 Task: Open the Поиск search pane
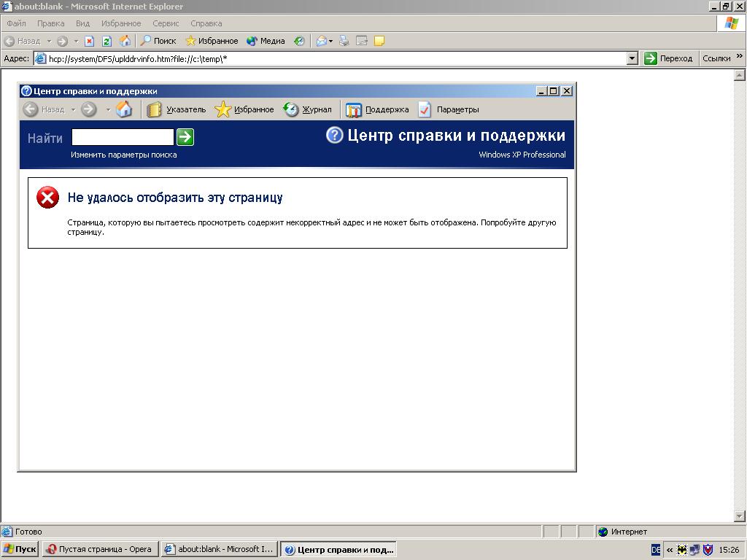pos(158,41)
